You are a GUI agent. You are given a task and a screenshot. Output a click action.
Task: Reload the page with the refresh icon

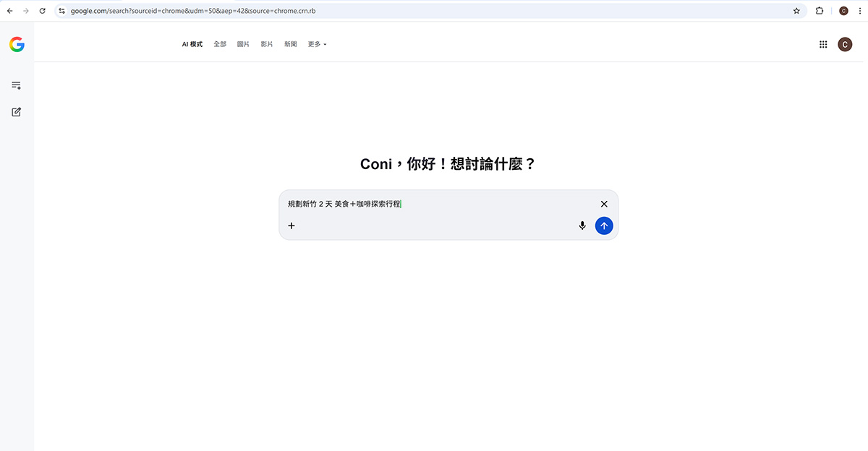(42, 11)
